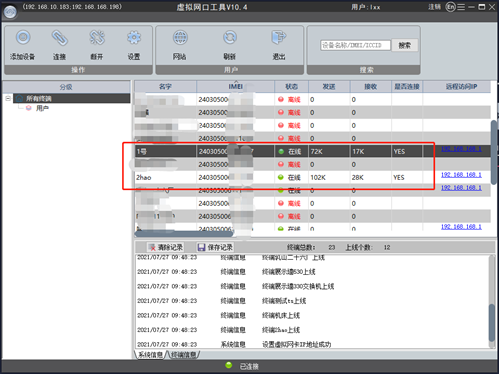Screen dimensions: 499x374
Task: Click the 用户:lxx label in title bar
Action: click(x=365, y=7)
